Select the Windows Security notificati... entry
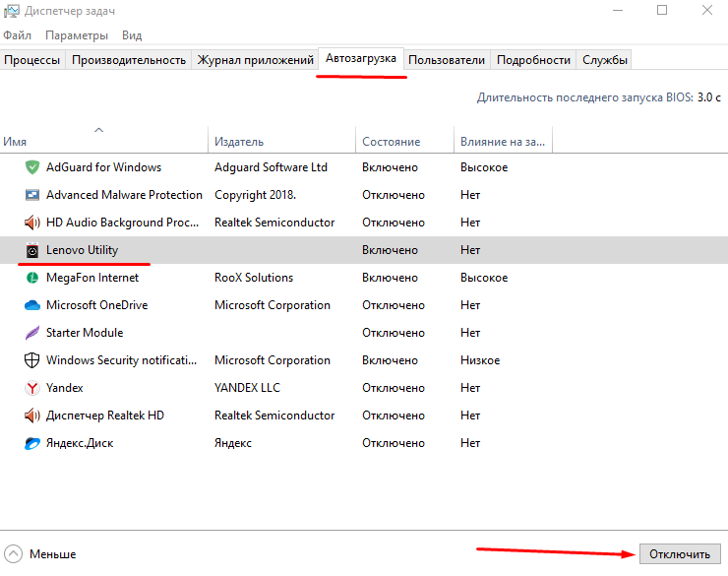 click(x=121, y=360)
